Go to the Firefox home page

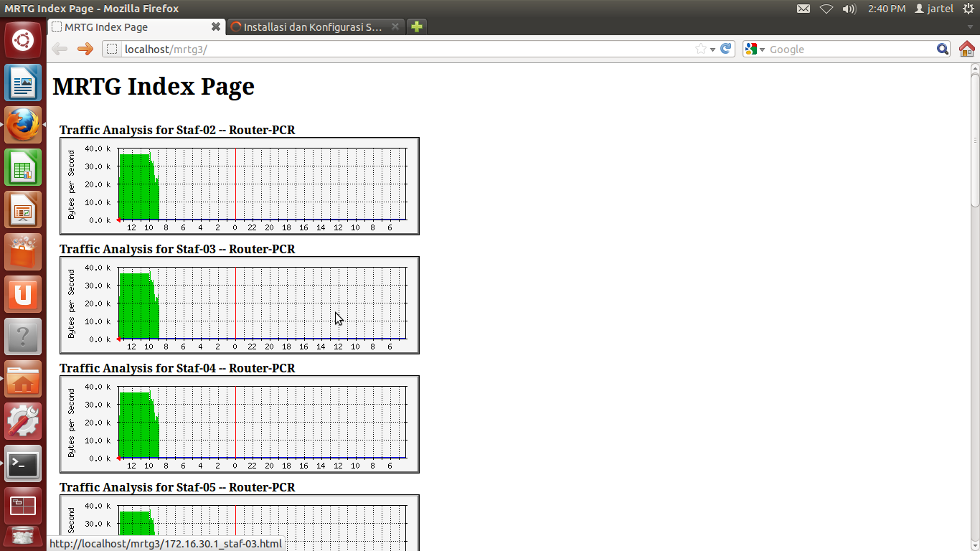click(x=967, y=49)
